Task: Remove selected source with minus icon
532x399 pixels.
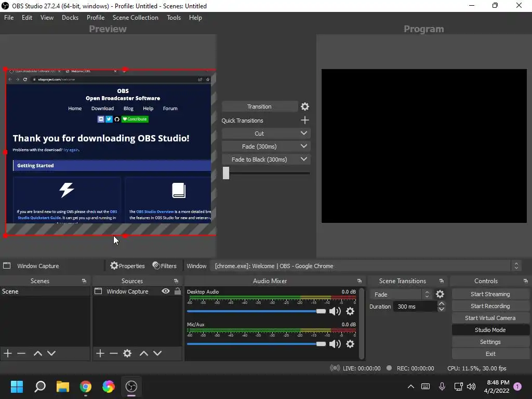Action: [114, 353]
